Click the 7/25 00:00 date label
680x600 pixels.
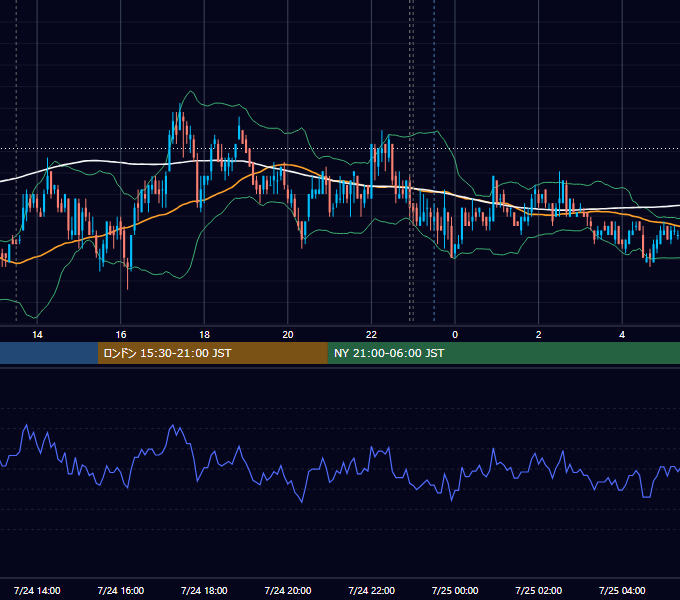click(x=455, y=590)
